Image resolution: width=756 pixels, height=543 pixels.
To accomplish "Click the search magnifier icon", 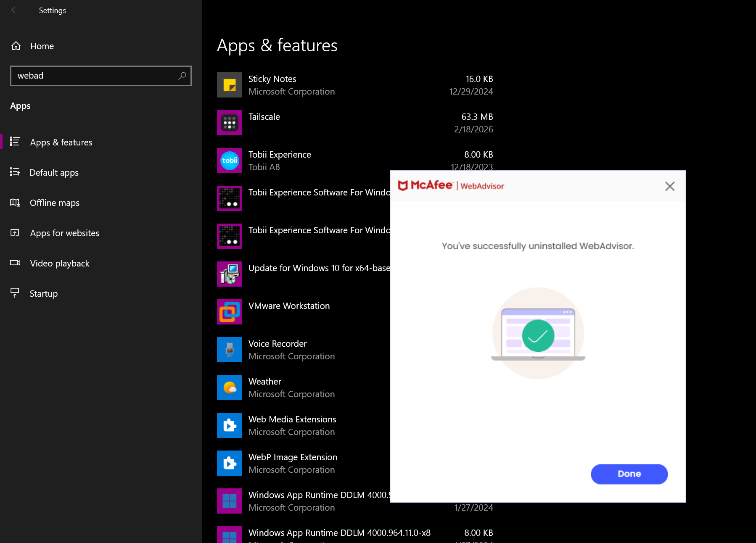I will click(x=182, y=76).
